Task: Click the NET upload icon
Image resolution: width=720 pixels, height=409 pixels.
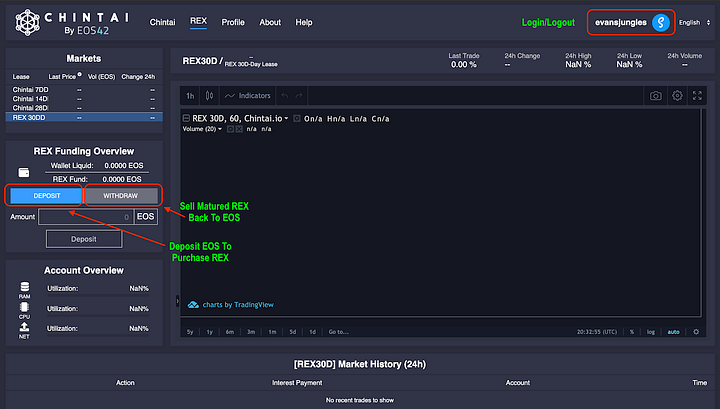Action: (24, 327)
